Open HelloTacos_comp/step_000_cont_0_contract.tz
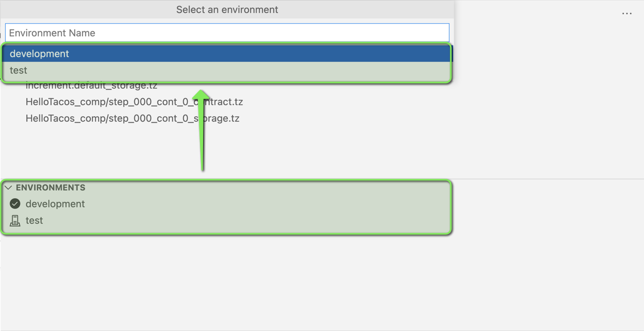Image resolution: width=644 pixels, height=331 pixels. [134, 101]
